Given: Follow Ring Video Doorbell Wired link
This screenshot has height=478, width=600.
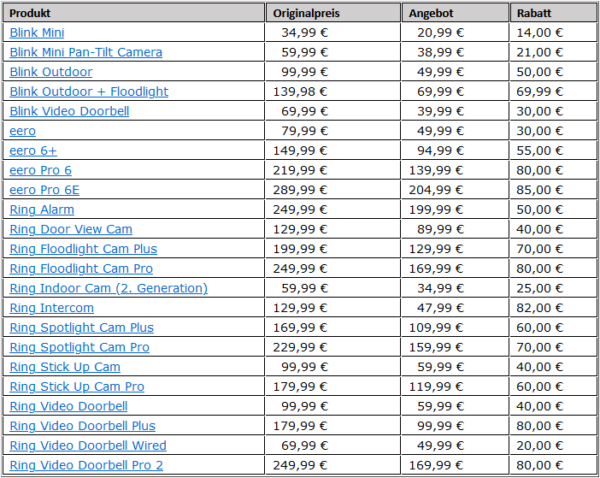Looking at the screenshot, I should tap(88, 445).
